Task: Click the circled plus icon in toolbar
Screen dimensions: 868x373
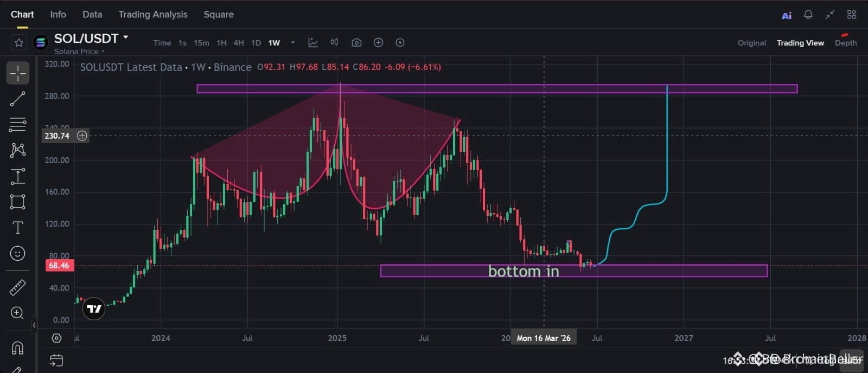Action: [378, 42]
